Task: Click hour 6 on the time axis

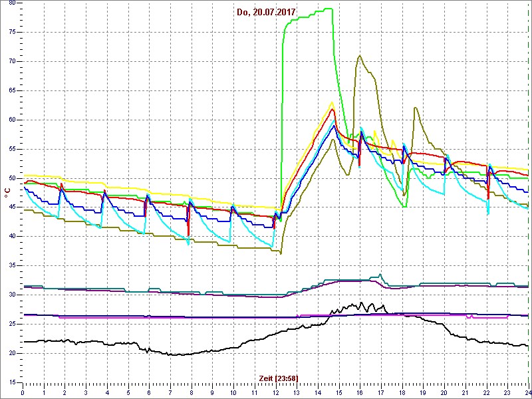Action: coord(149,393)
